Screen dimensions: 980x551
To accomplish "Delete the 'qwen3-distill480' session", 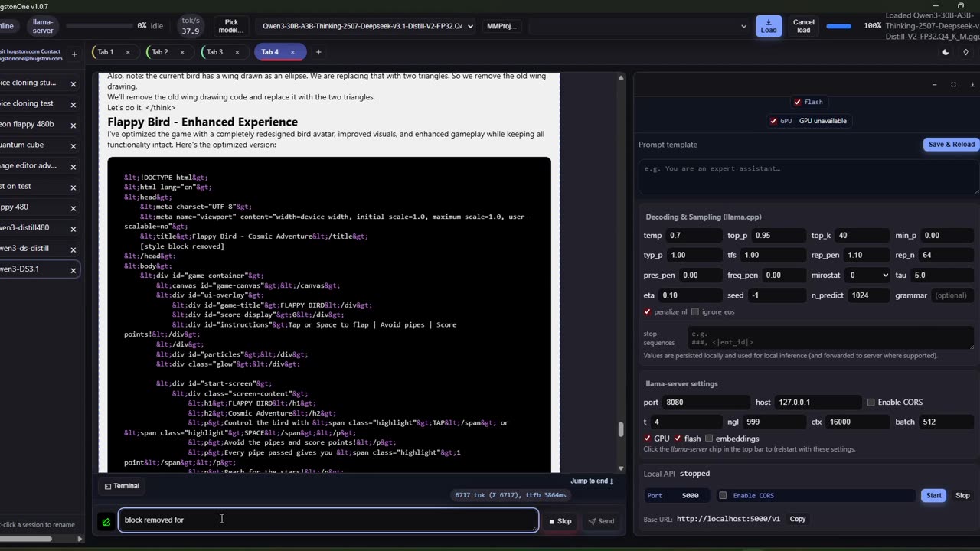I will pos(73,229).
